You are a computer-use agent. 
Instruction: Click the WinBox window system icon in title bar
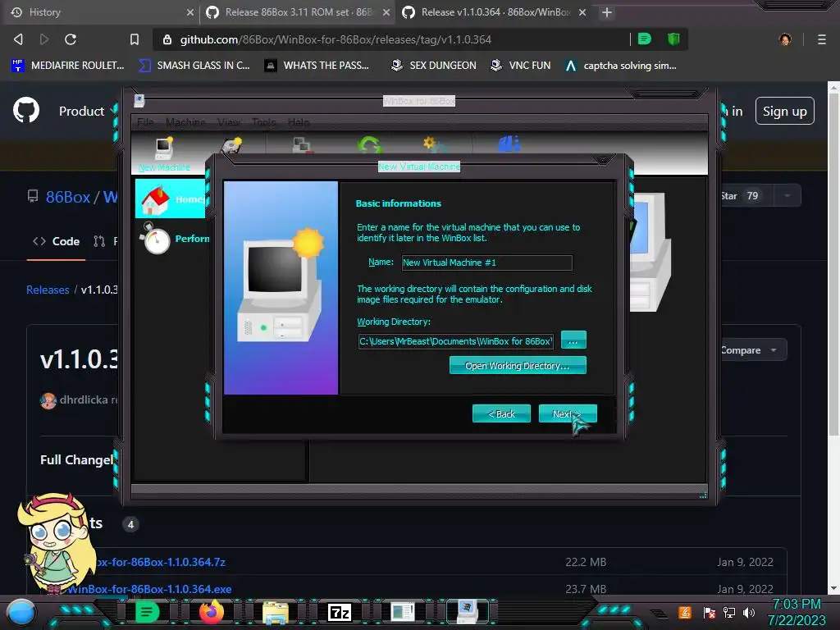pyautogui.click(x=139, y=100)
